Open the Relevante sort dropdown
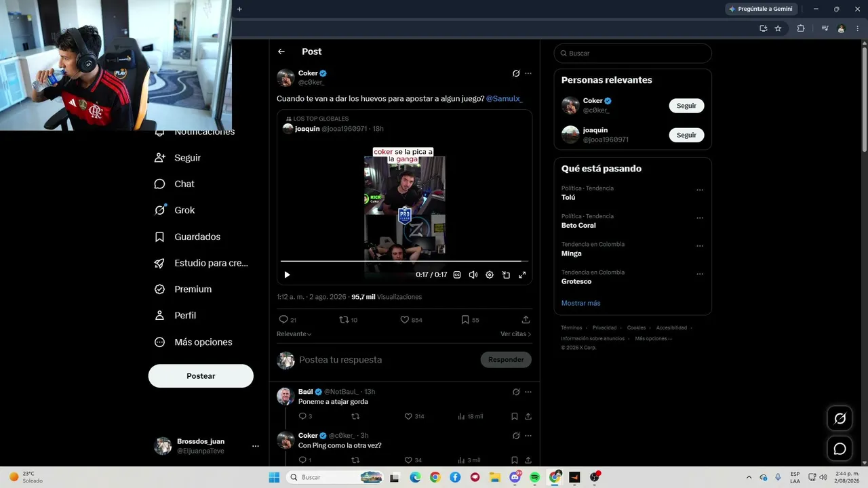 tap(294, 334)
